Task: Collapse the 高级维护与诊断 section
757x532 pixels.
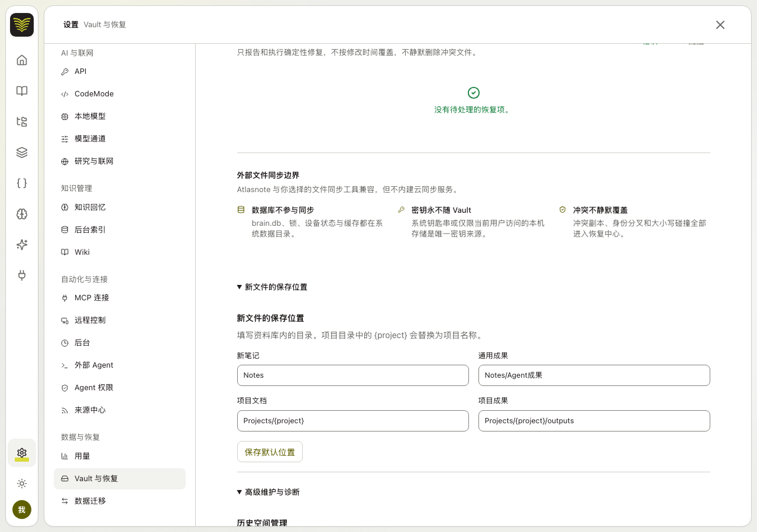Action: (268, 492)
